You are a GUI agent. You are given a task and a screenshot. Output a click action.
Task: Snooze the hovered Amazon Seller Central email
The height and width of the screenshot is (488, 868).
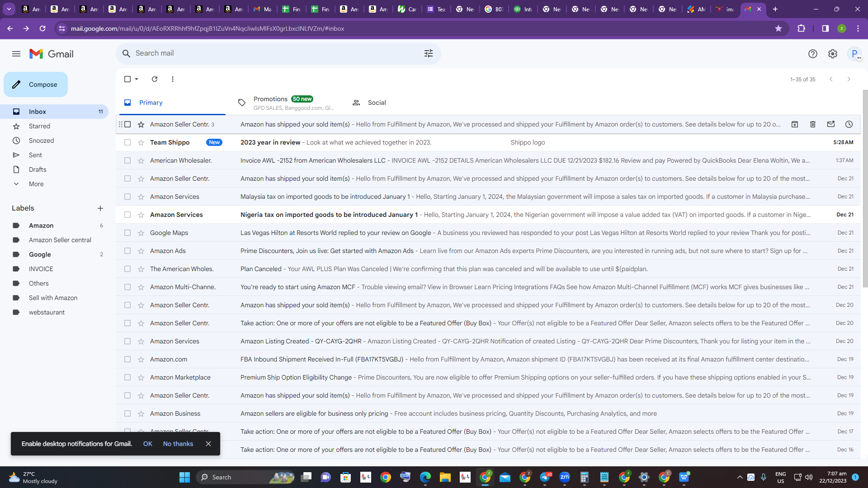click(849, 124)
